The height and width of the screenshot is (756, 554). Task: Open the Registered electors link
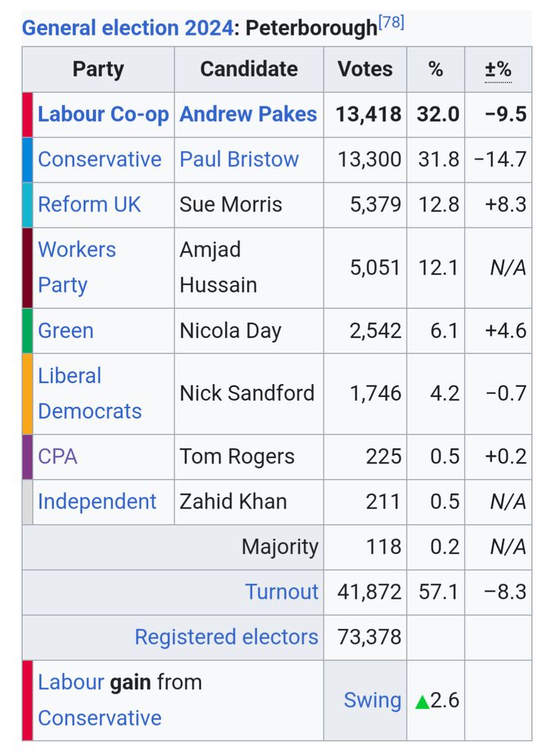click(x=226, y=637)
